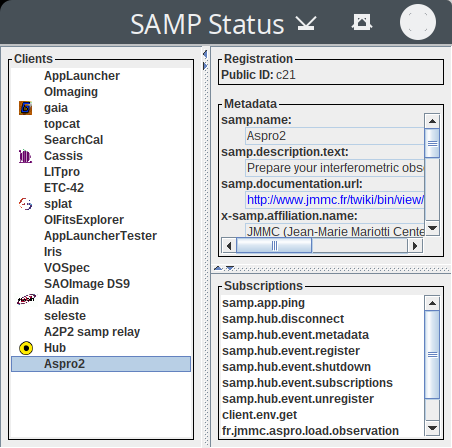This screenshot has width=452, height=448.
Task: Click the splat client icon
Action: coord(25,204)
